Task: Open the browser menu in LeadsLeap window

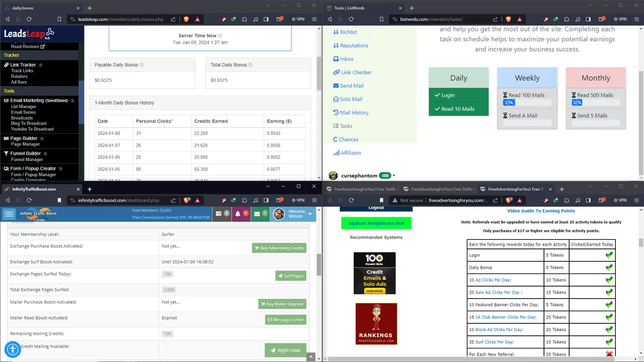Action: point(314,19)
